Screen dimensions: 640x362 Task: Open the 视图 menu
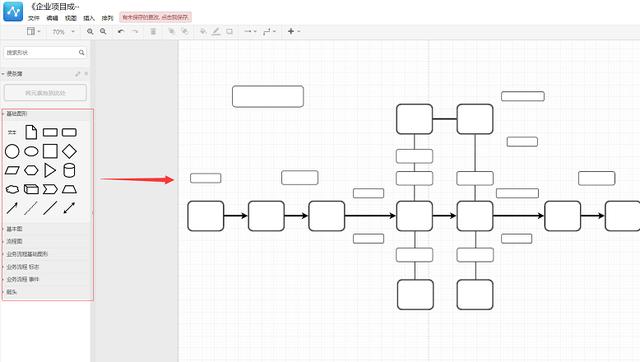[x=71, y=18]
